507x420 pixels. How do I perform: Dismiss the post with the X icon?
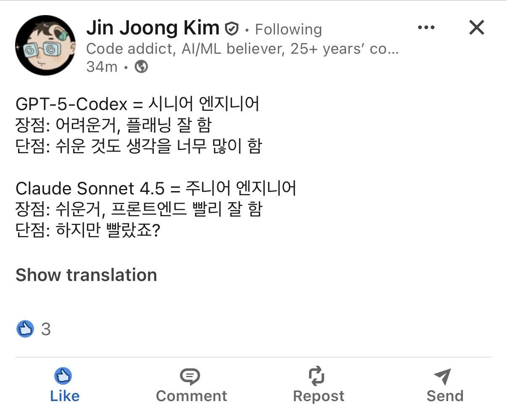(x=477, y=28)
